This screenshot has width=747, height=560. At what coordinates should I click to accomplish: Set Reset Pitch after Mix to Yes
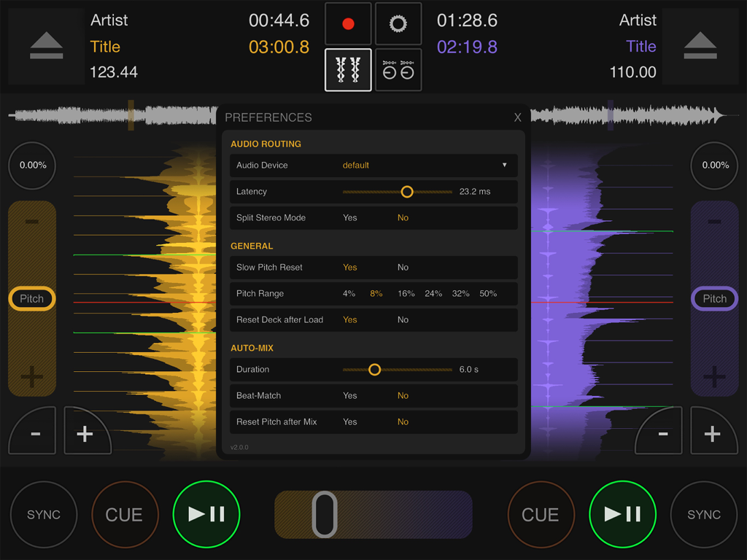[x=349, y=421]
